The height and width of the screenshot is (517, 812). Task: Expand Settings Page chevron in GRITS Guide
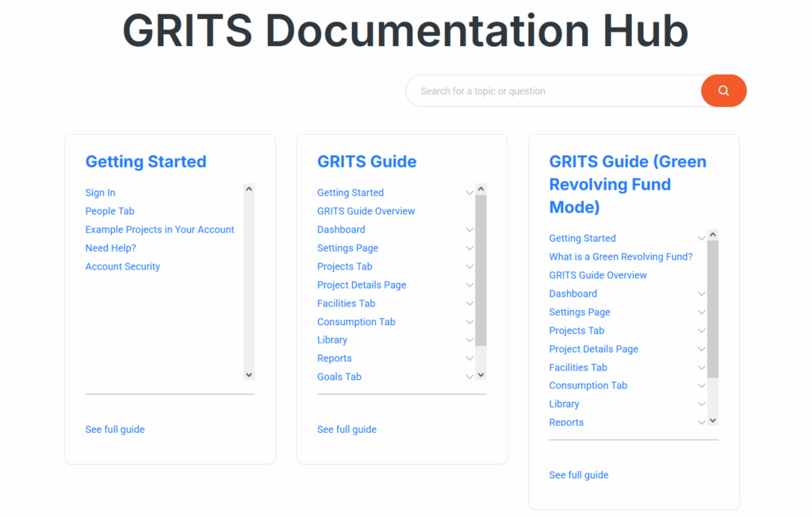coord(469,248)
